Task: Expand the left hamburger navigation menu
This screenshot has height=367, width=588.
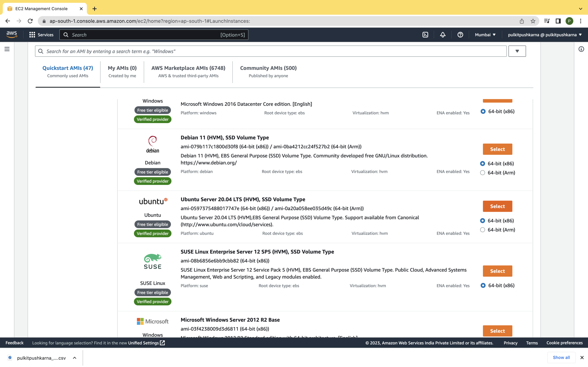Action: [7, 49]
